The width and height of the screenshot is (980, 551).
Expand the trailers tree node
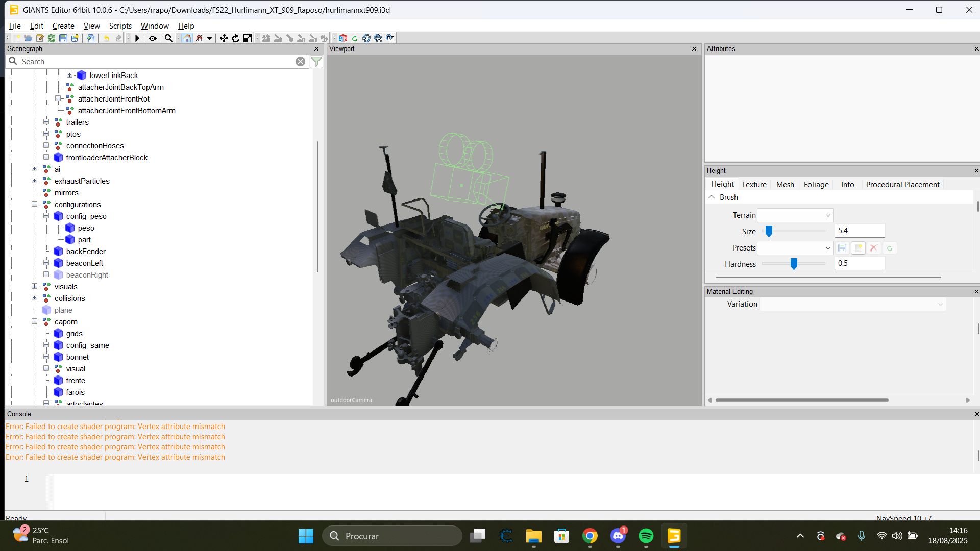pos(46,122)
